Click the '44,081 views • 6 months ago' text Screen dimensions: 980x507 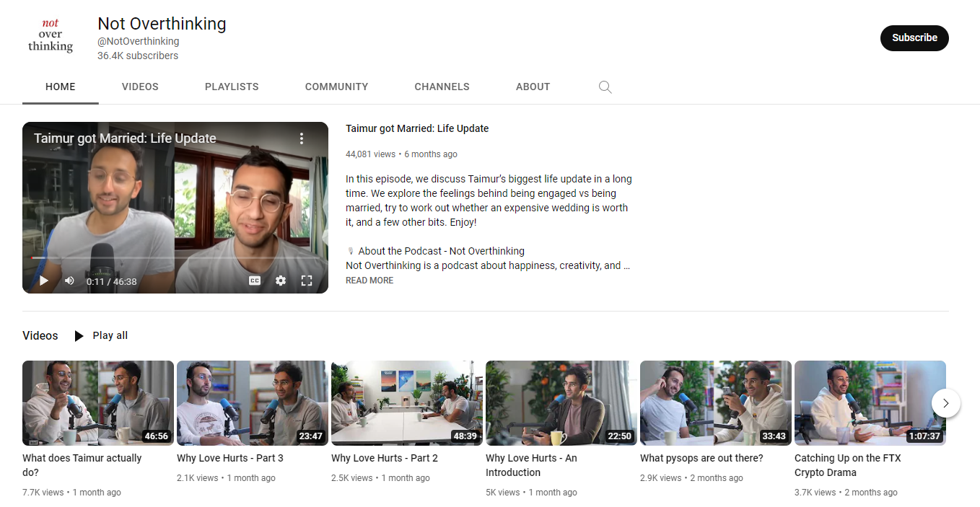click(x=401, y=154)
